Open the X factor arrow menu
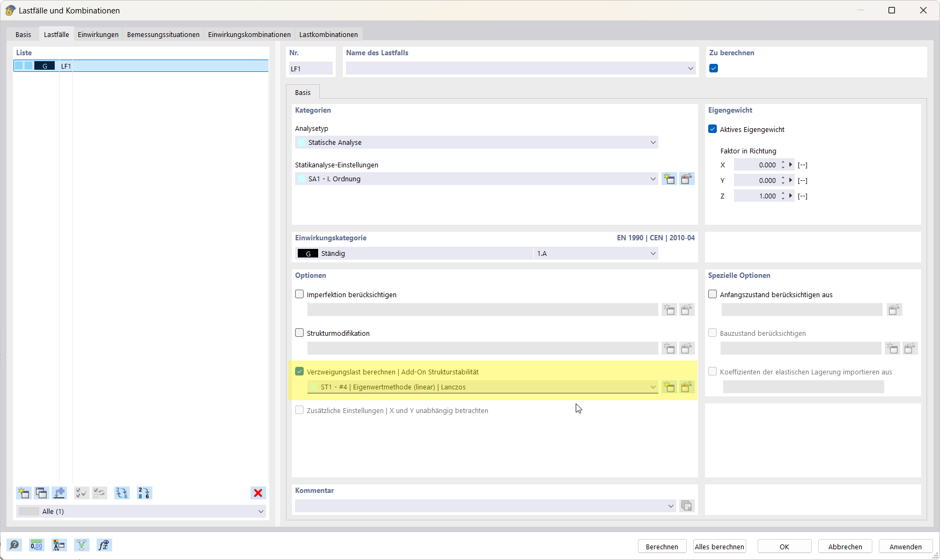 tap(791, 165)
